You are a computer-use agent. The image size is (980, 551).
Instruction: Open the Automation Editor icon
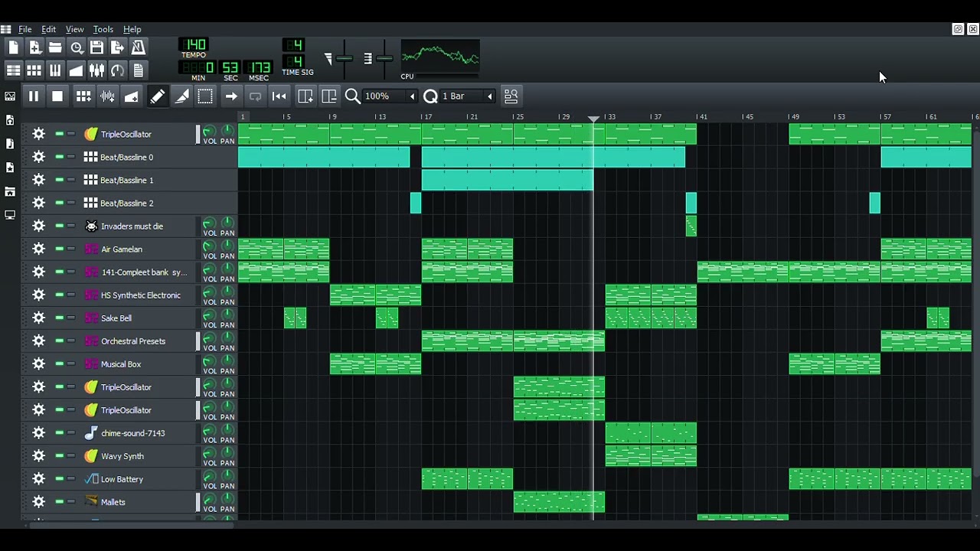tap(76, 70)
